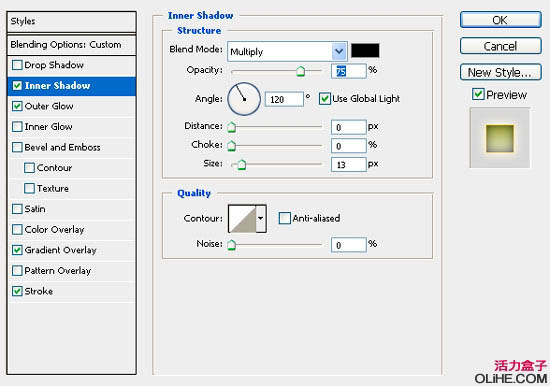Tick the Texture sub-option checkbox
Viewport: 550px width, 386px height.
pos(29,188)
